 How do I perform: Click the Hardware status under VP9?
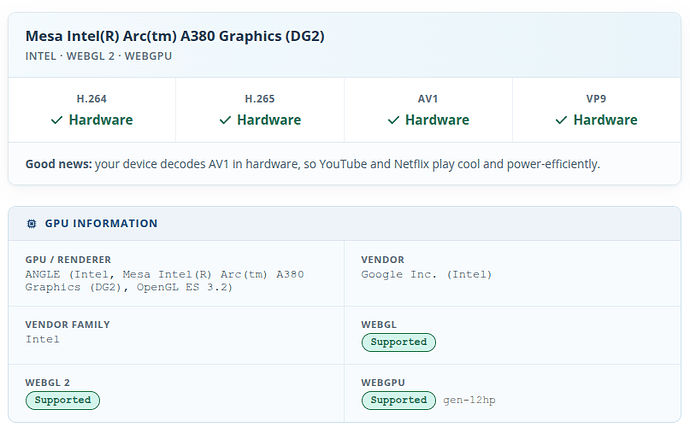coord(605,120)
